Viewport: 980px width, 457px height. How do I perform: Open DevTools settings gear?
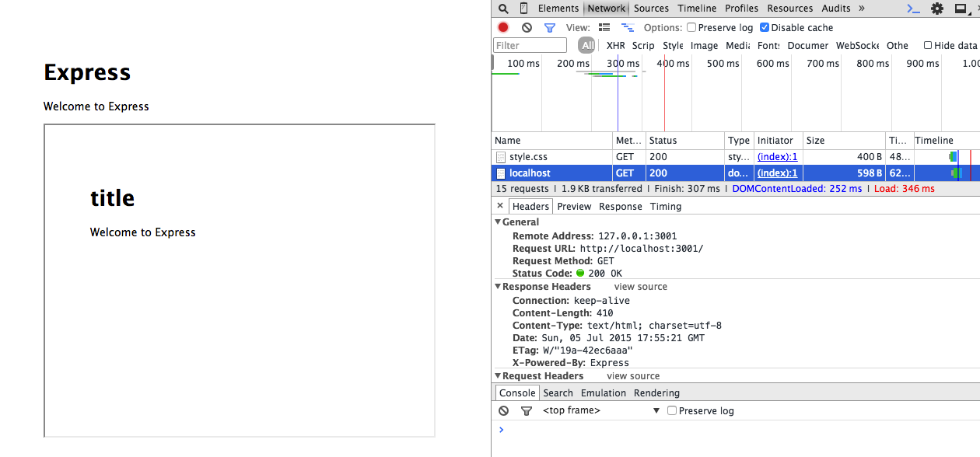pyautogui.click(x=937, y=9)
